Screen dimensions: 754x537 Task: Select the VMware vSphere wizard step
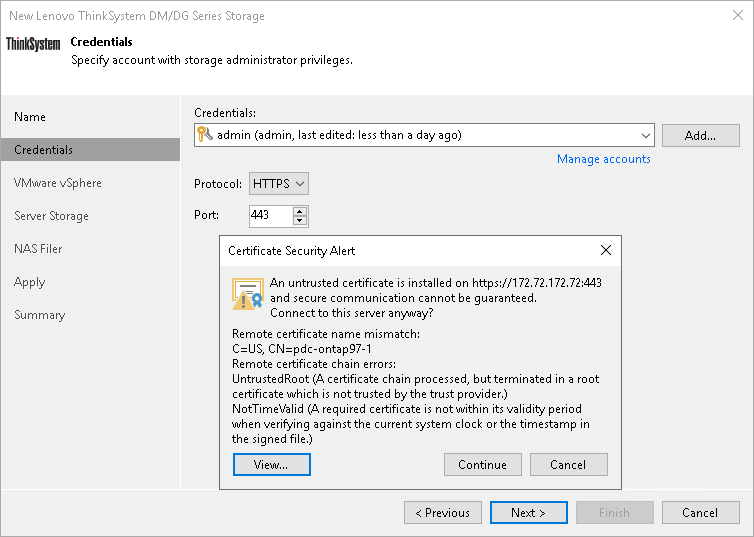coord(58,183)
